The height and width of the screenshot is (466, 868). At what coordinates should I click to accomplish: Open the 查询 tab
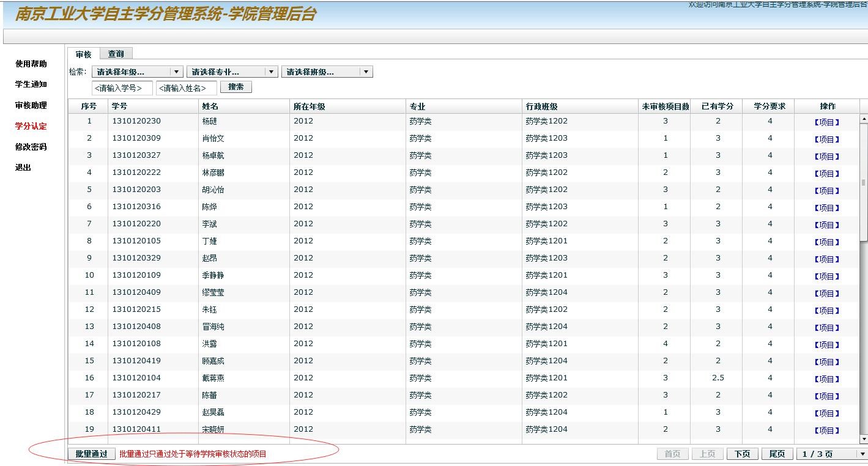(116, 54)
